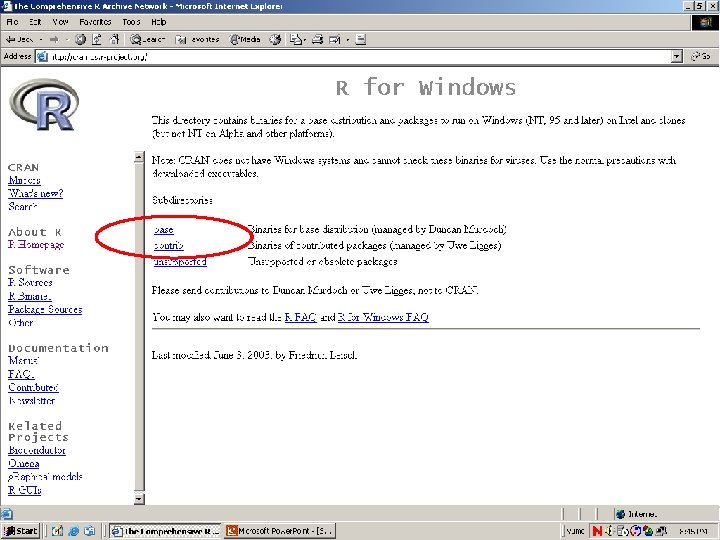Open the View menu
The height and width of the screenshot is (540, 720).
(x=60, y=22)
